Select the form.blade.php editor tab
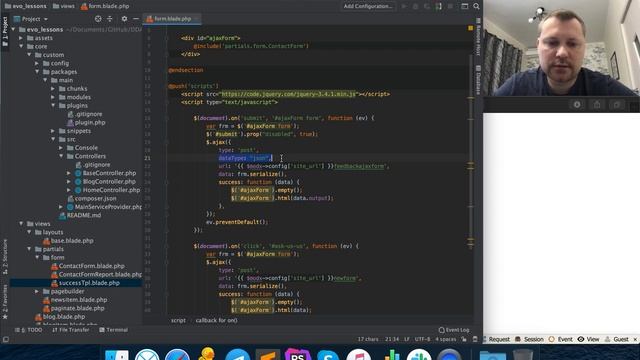This screenshot has height=360, width=640. (x=172, y=19)
